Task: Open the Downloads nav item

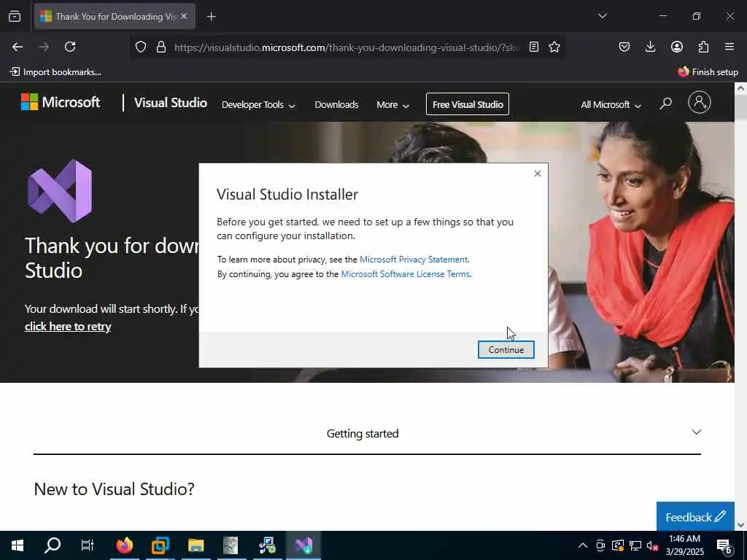Action: (x=336, y=105)
